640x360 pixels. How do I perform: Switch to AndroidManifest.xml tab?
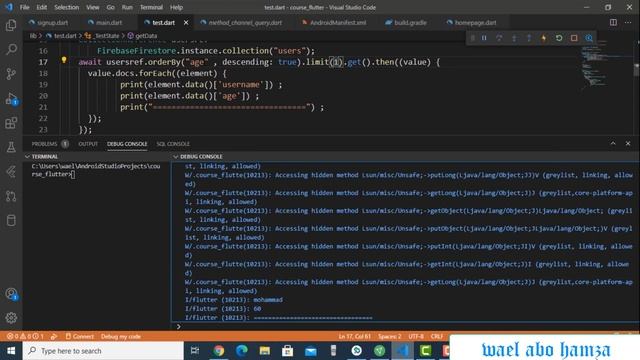pos(334,22)
